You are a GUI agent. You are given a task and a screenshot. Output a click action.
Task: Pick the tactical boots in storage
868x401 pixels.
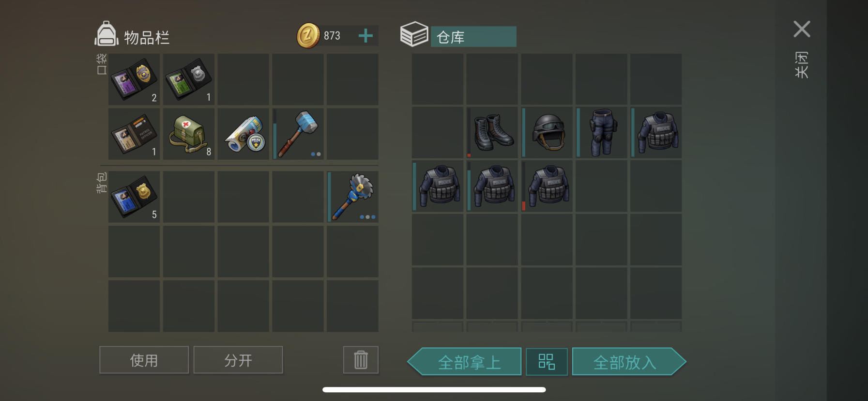492,132
